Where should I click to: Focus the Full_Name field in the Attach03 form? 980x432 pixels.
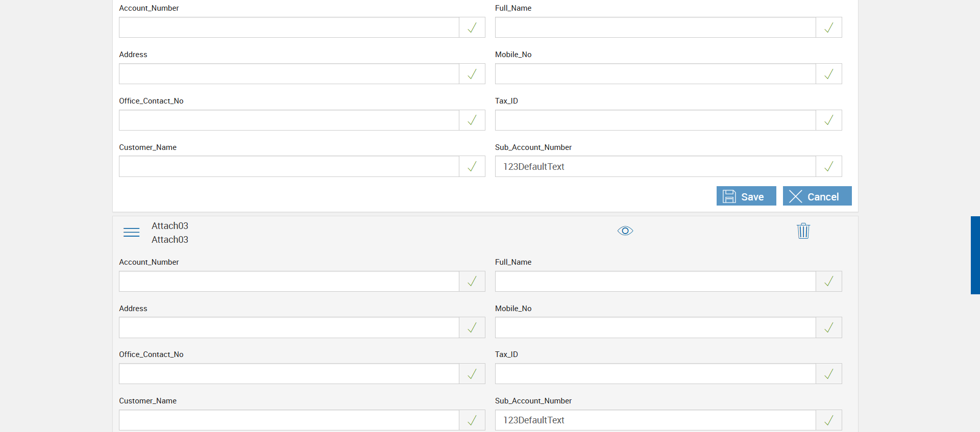pyautogui.click(x=655, y=282)
